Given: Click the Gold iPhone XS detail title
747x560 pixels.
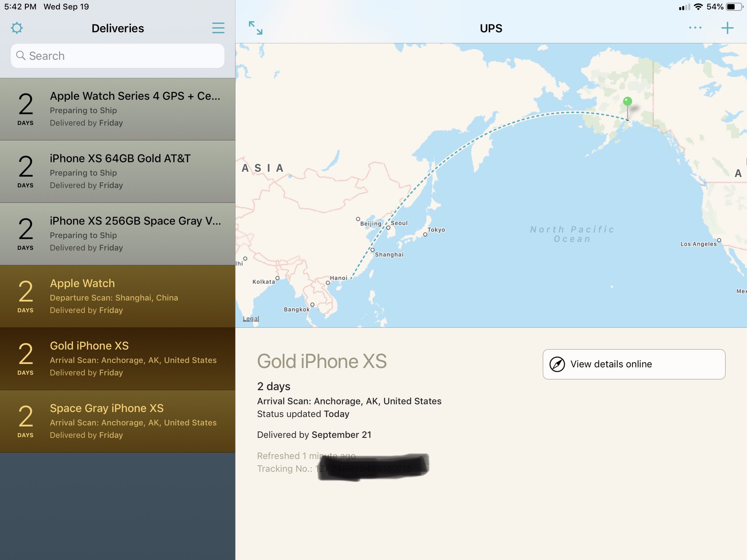Looking at the screenshot, I should (322, 361).
